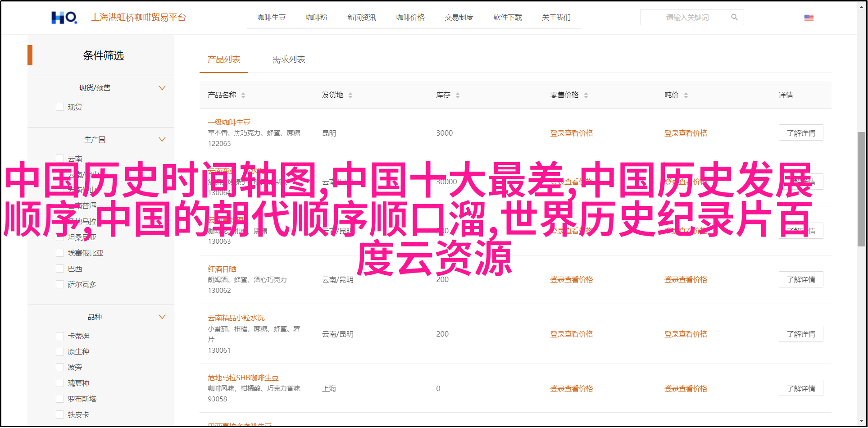Sort by product name column arrows

tap(243, 96)
